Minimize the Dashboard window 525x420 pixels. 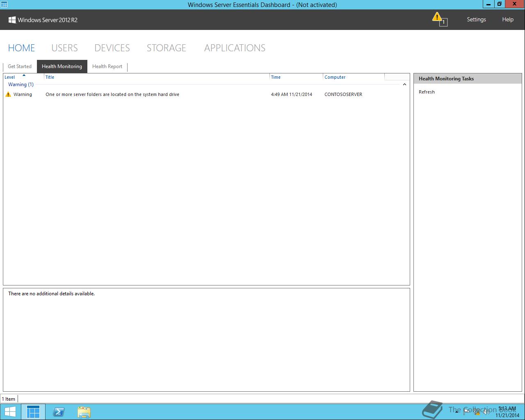(488, 4)
